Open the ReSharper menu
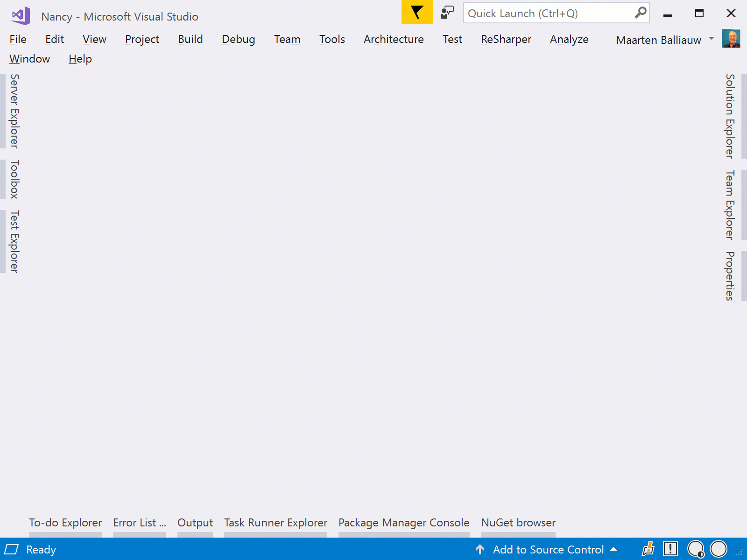The width and height of the screenshot is (747, 560). click(506, 39)
